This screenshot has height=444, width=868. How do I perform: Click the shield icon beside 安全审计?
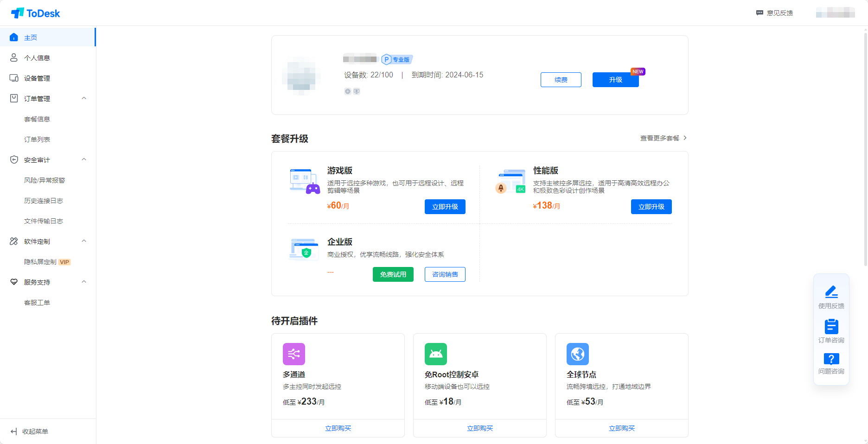[14, 160]
